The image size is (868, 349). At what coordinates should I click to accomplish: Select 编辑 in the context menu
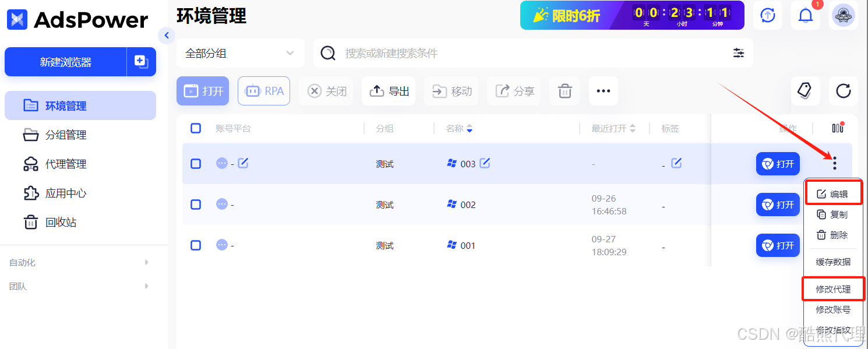click(x=833, y=194)
